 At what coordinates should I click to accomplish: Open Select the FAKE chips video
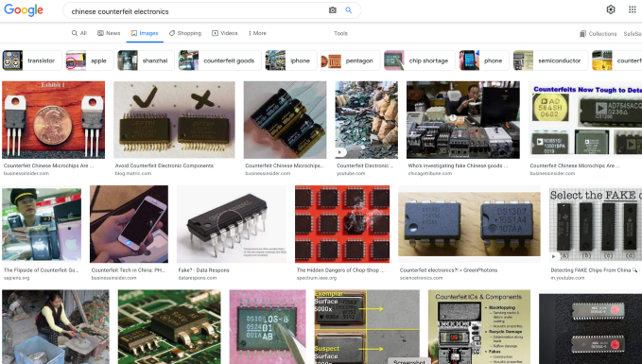596,224
